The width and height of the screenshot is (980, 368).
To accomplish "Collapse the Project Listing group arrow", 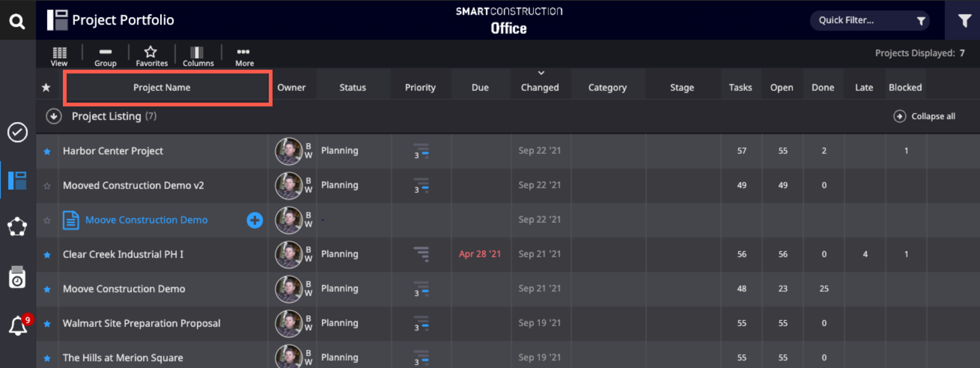I will pos(54,116).
